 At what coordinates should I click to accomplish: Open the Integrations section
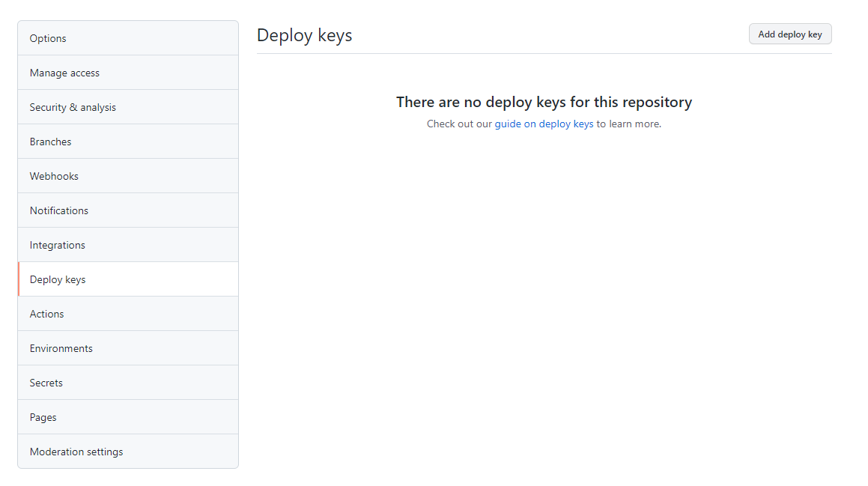(58, 245)
